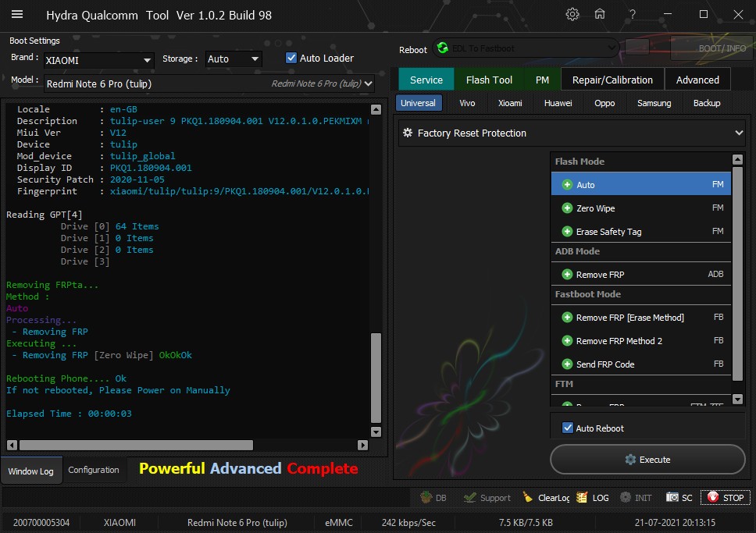The height and width of the screenshot is (533, 756).
Task: Click log vertical scrollbar up arrow
Action: [x=376, y=109]
